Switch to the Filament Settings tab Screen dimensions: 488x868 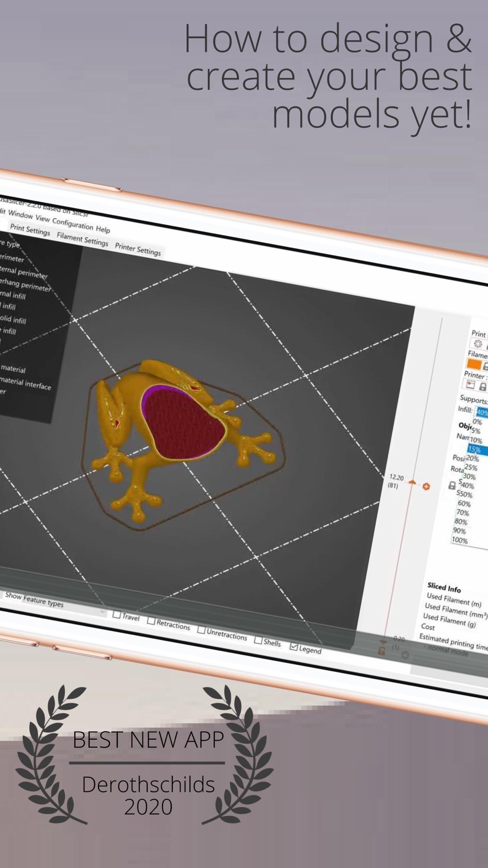tap(82, 239)
